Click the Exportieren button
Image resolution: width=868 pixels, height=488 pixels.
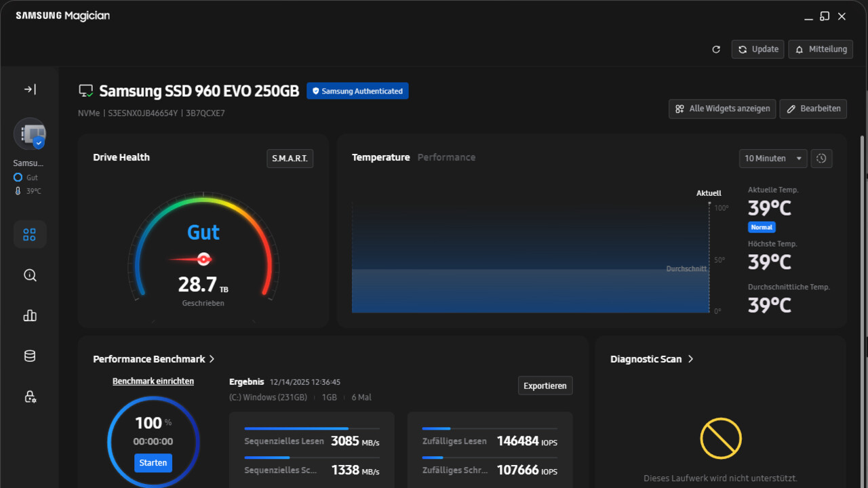point(545,386)
